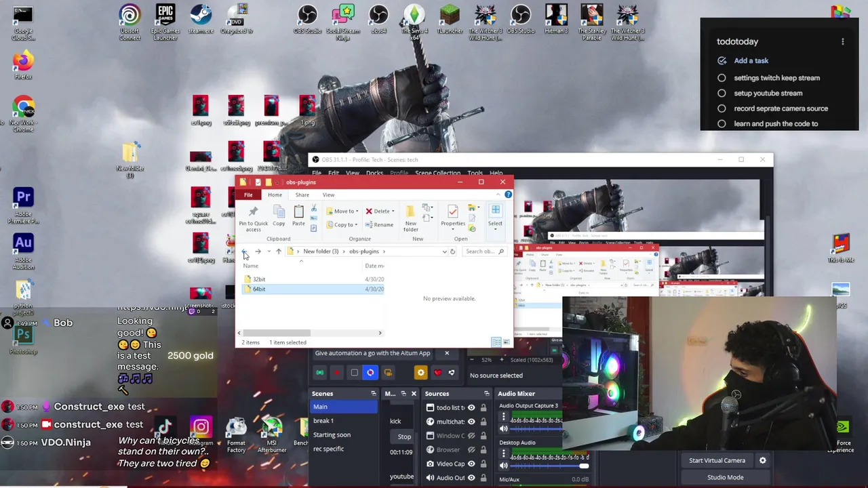Open the Steam desktop shortcut

pyautogui.click(x=201, y=19)
